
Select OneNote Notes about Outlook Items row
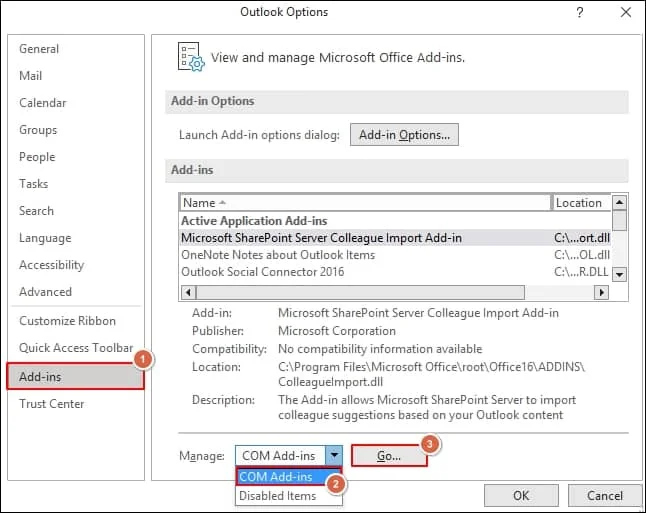[396, 255]
